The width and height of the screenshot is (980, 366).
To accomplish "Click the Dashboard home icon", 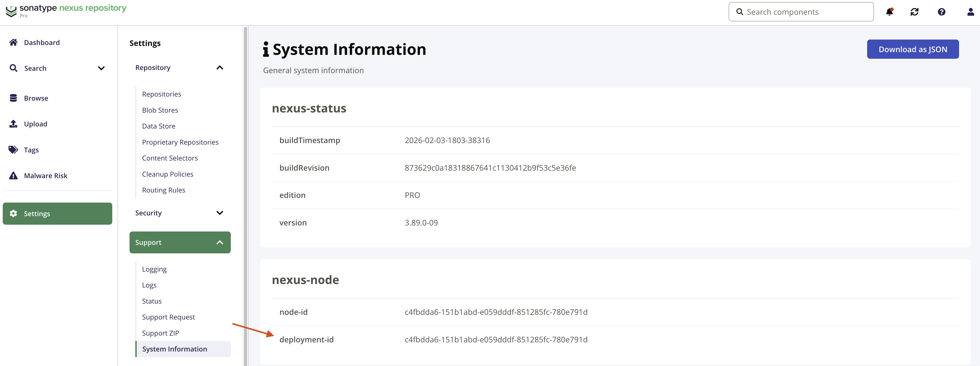I will pyautogui.click(x=13, y=42).
